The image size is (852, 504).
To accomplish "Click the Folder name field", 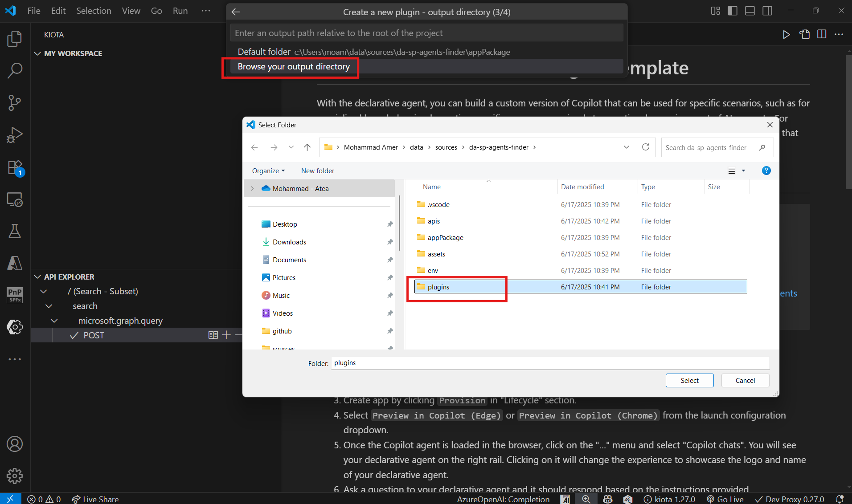I will (550, 363).
